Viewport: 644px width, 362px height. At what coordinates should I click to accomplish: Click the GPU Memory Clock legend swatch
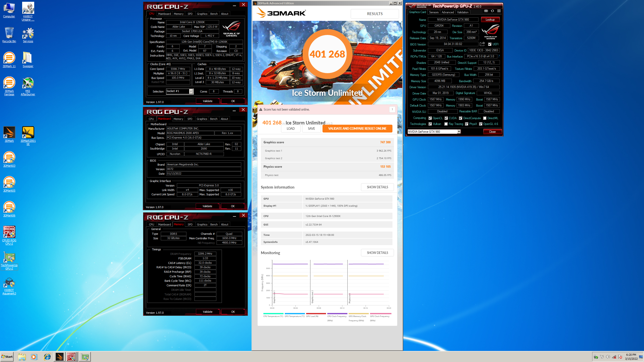359,313
